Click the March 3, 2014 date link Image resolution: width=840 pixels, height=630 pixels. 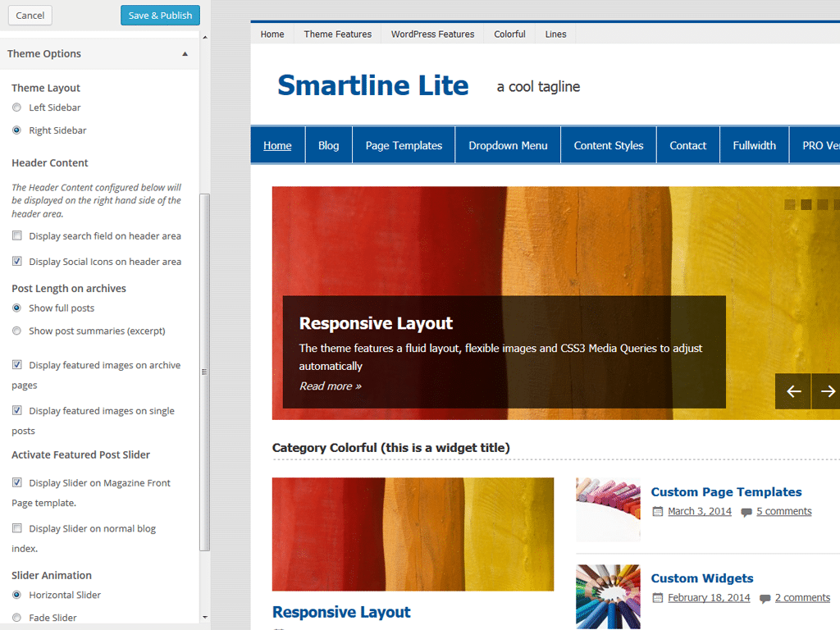(699, 511)
